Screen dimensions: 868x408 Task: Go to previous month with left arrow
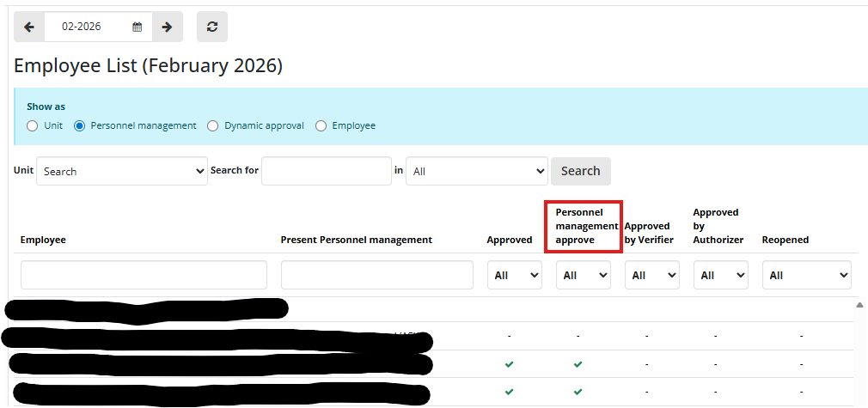(29, 27)
